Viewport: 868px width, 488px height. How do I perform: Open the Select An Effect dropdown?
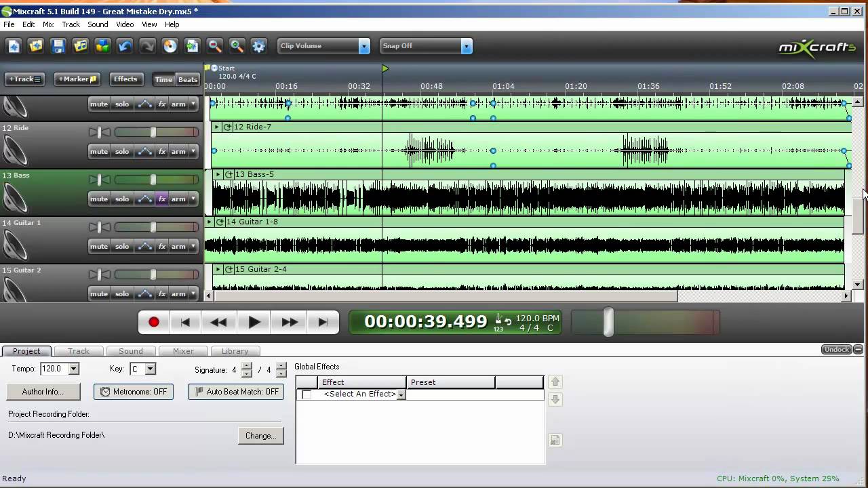coord(401,394)
